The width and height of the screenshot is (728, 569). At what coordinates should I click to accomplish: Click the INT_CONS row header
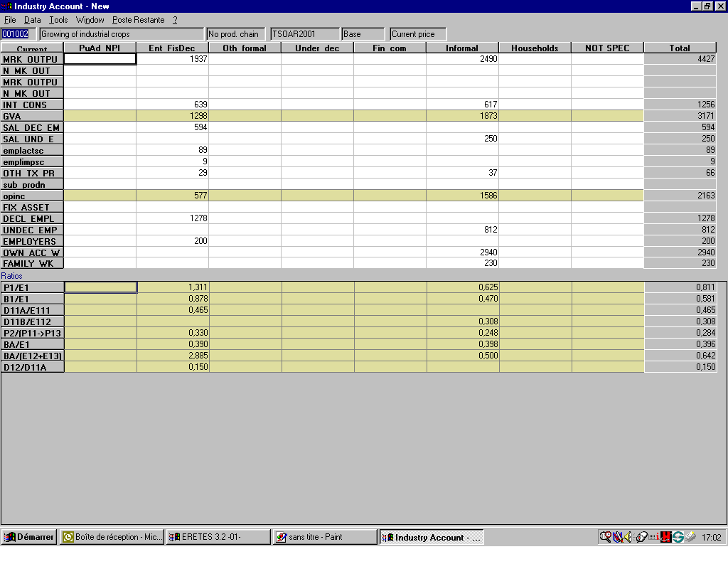click(x=32, y=105)
